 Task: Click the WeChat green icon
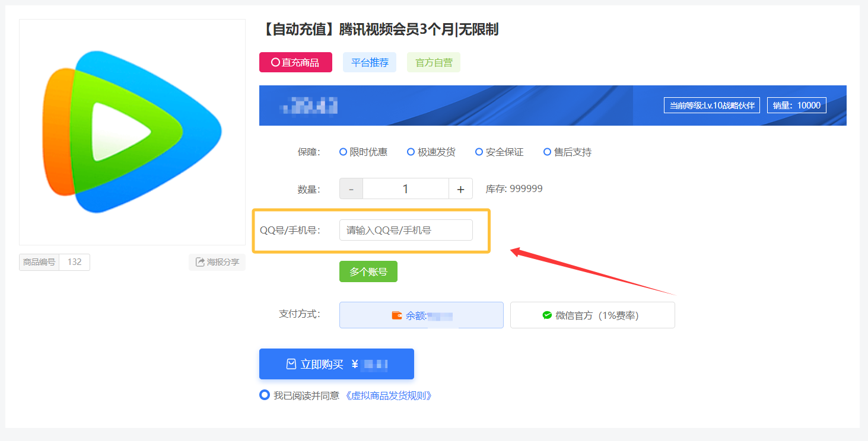click(547, 315)
